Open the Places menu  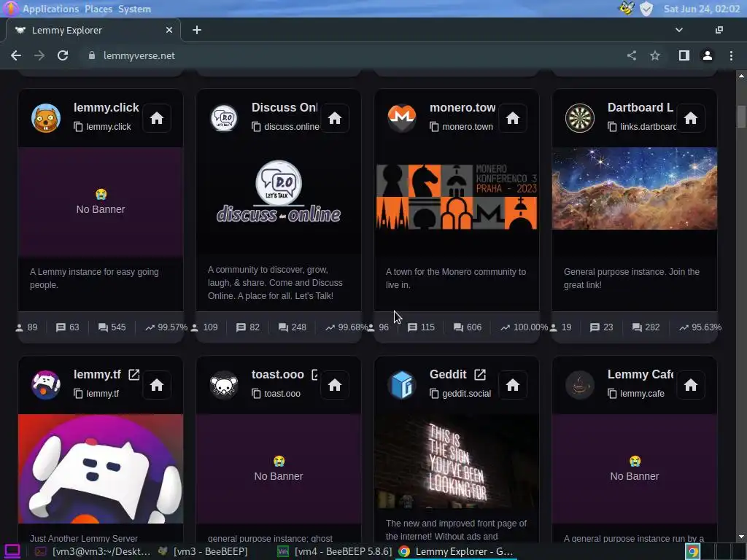click(98, 9)
